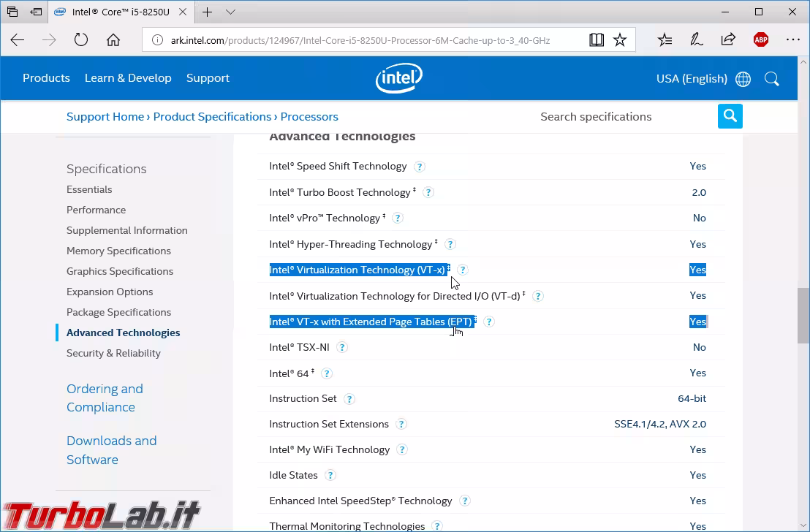Image resolution: width=810 pixels, height=532 pixels.
Task: Add page to favorites star icon
Action: tap(620, 40)
